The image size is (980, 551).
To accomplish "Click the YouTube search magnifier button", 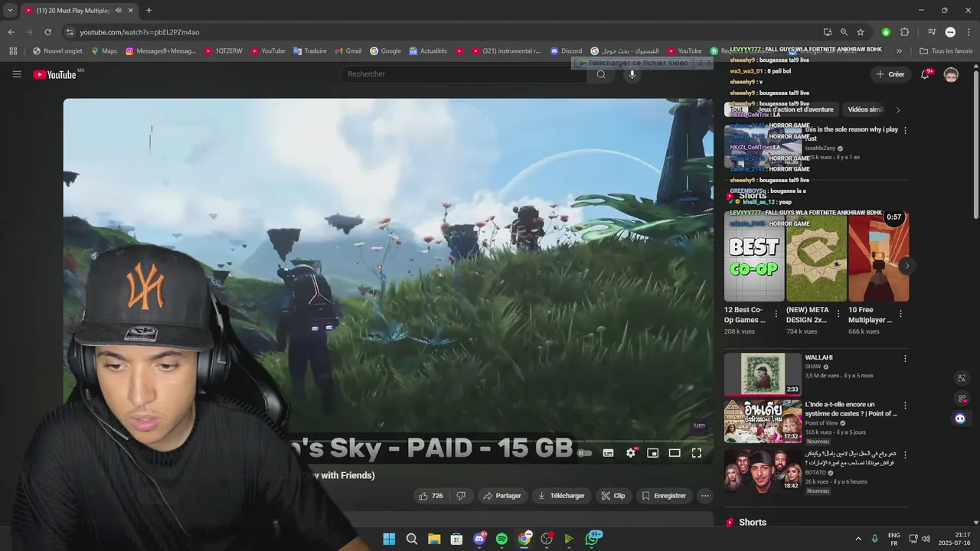I will (601, 74).
